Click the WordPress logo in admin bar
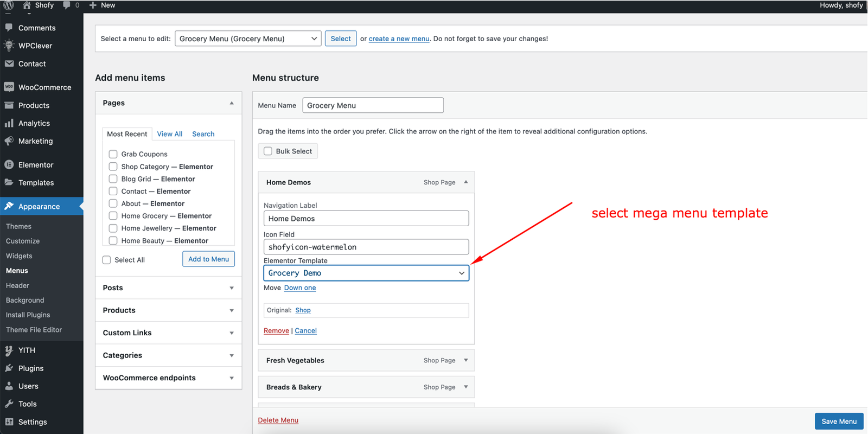Screen dimensions: 868x434 9,5
